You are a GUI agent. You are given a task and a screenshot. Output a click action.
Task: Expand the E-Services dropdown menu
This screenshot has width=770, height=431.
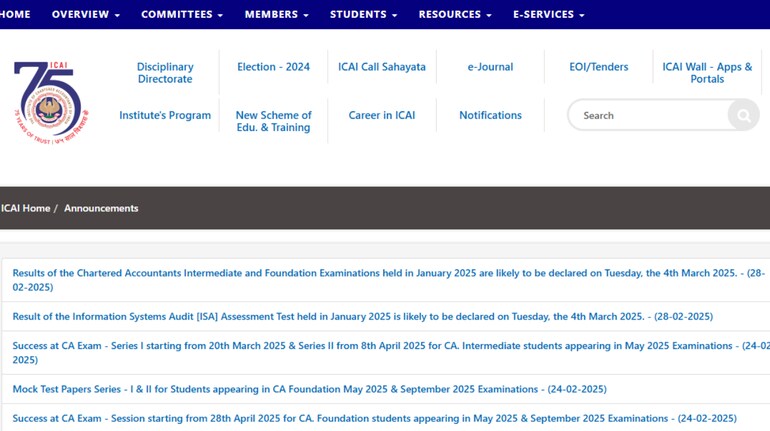(549, 14)
